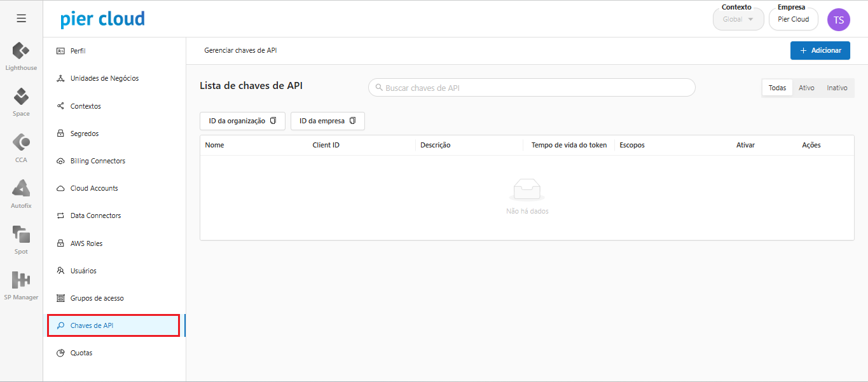This screenshot has height=382, width=868.
Task: Click the pier cloud logo
Action: (102, 19)
